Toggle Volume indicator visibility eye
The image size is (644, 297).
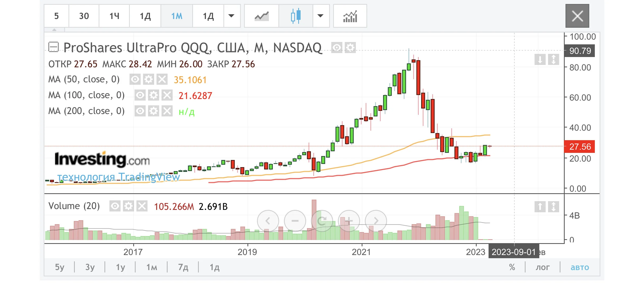tap(115, 206)
